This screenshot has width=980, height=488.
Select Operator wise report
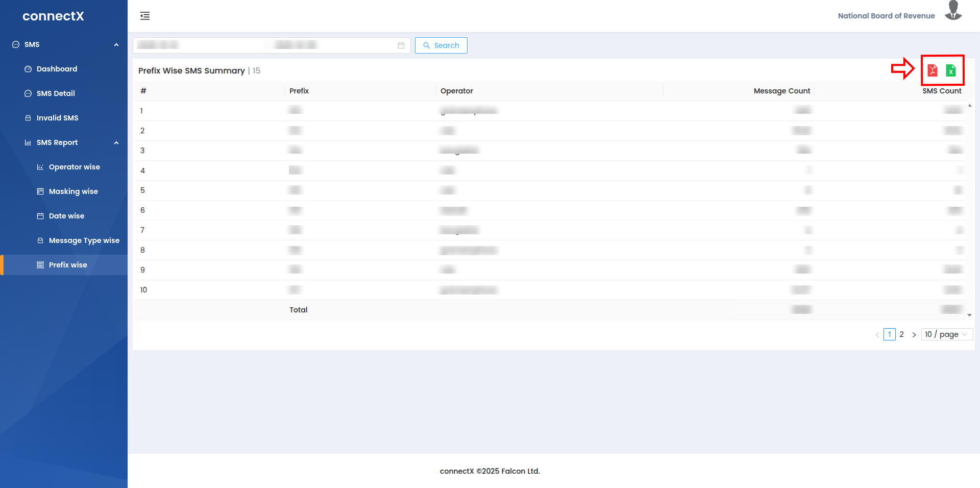click(74, 167)
